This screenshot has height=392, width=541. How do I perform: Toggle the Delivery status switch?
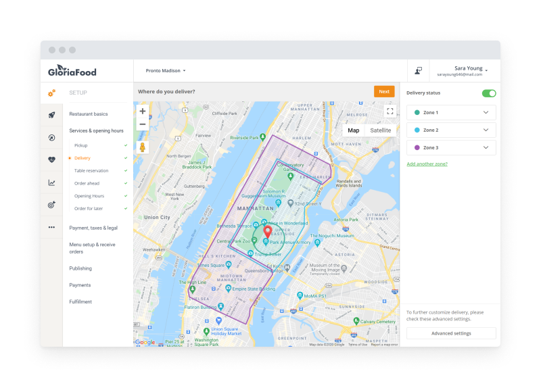[x=488, y=93]
